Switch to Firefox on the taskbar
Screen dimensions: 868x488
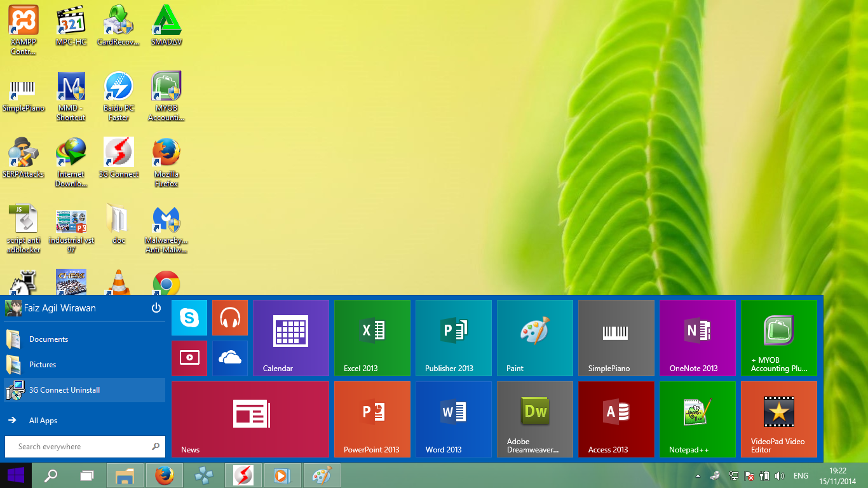[165, 475]
